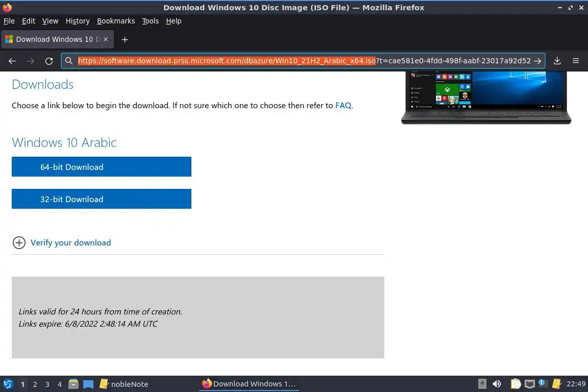Open the volume control in tray
This screenshot has height=392, width=588.
(x=497, y=384)
